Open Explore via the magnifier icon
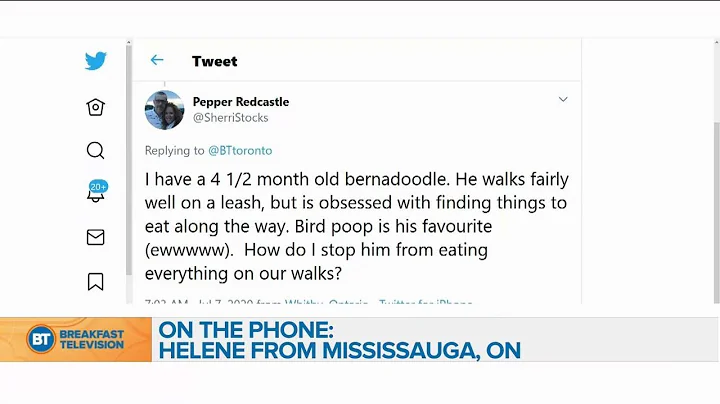 [x=96, y=151]
